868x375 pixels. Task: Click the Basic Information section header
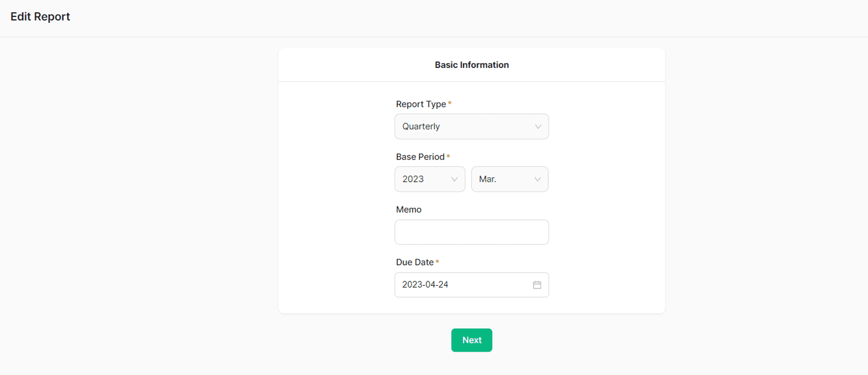coord(471,65)
